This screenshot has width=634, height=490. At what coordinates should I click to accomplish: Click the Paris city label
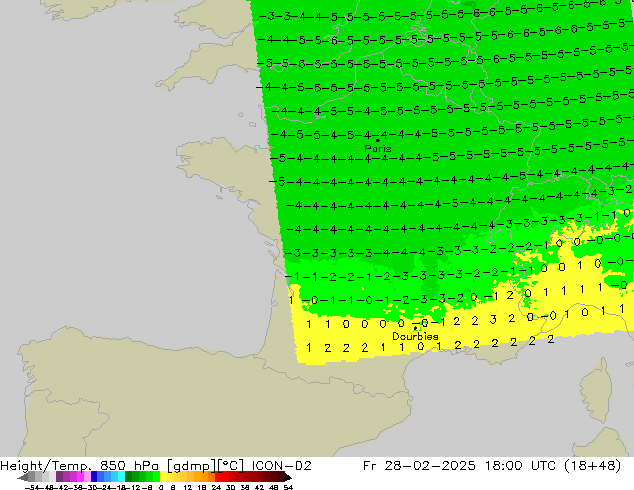point(378,148)
